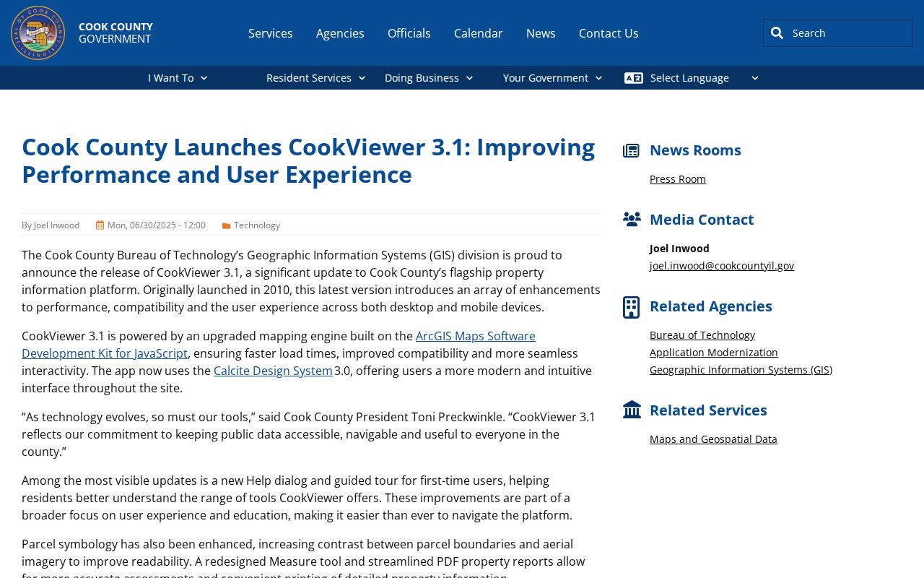This screenshot has width=924, height=578.
Task: Open the Doing Business dropdown
Action: pyautogui.click(x=429, y=78)
